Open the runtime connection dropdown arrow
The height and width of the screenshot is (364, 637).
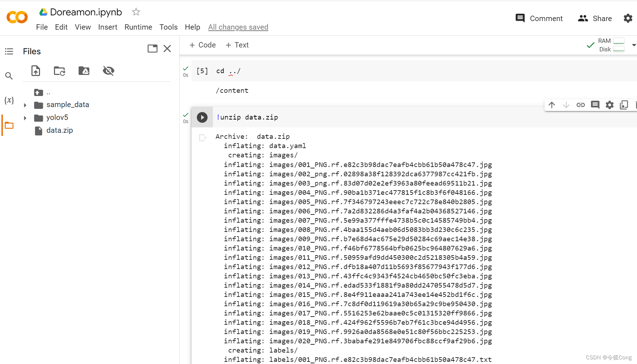coord(634,45)
